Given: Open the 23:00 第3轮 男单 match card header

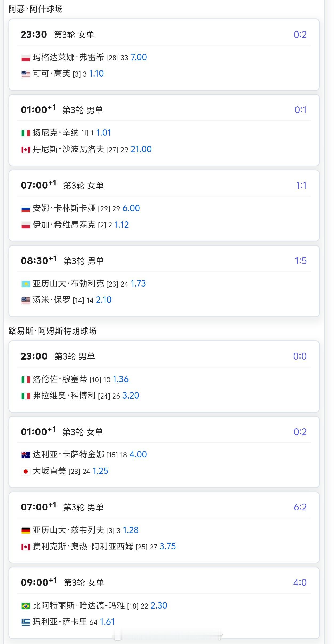Looking at the screenshot, I should coord(164,356).
